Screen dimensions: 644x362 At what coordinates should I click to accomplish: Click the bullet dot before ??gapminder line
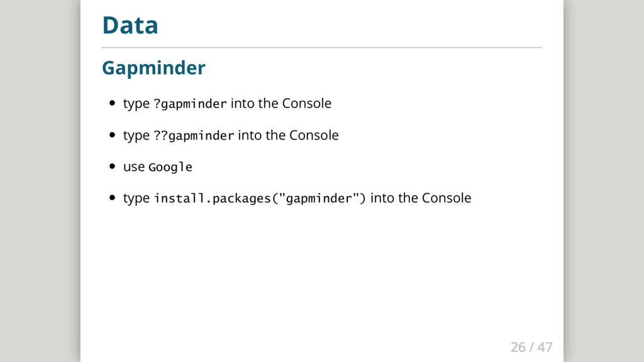(112, 134)
